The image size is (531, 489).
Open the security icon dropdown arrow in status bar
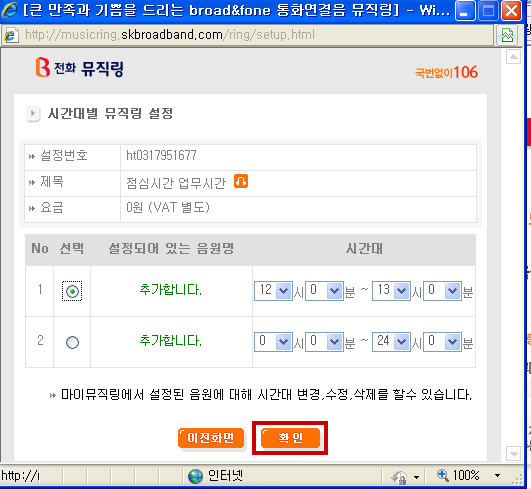[x=417, y=477]
